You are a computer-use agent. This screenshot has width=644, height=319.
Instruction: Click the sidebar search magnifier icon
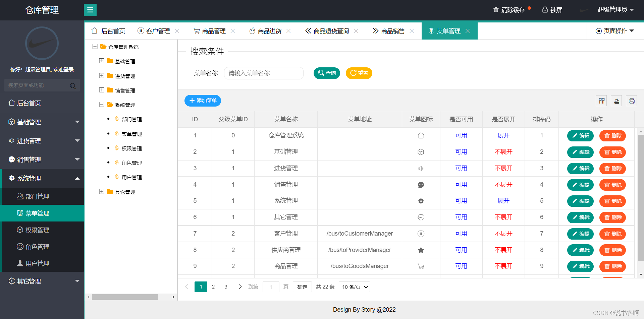[73, 86]
